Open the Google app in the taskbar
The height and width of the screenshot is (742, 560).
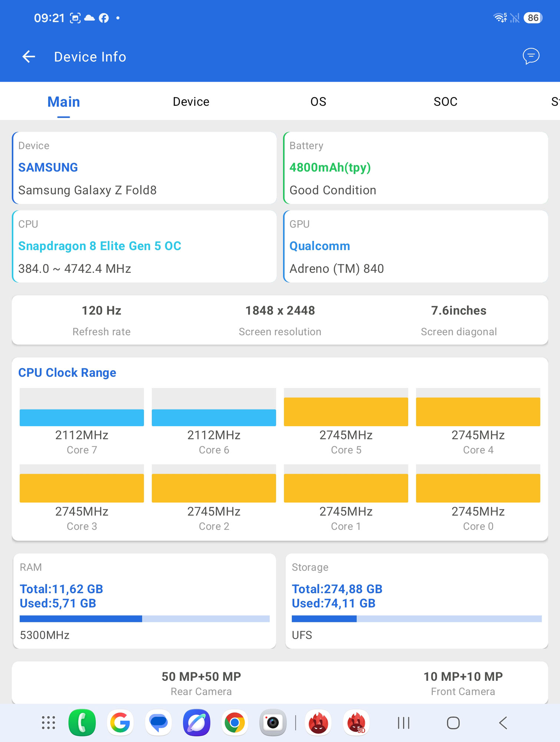pyautogui.click(x=120, y=722)
